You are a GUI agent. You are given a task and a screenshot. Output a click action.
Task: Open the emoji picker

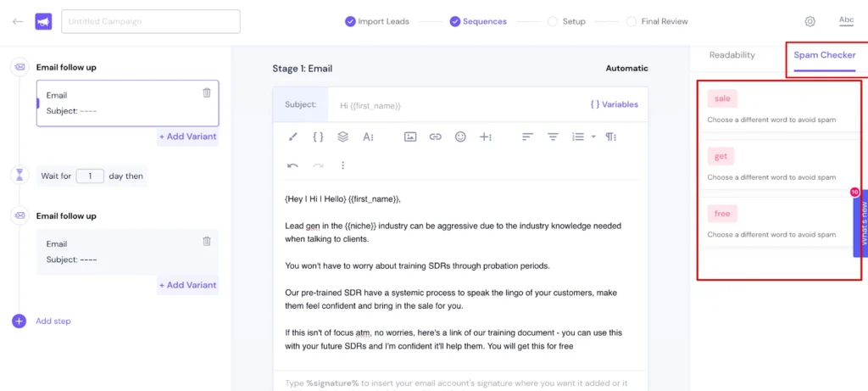click(x=460, y=137)
